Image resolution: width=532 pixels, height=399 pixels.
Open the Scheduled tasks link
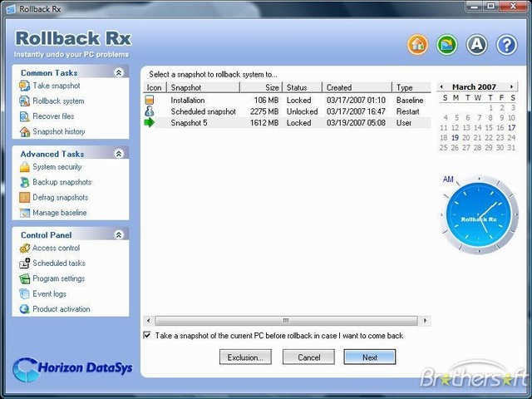click(59, 264)
